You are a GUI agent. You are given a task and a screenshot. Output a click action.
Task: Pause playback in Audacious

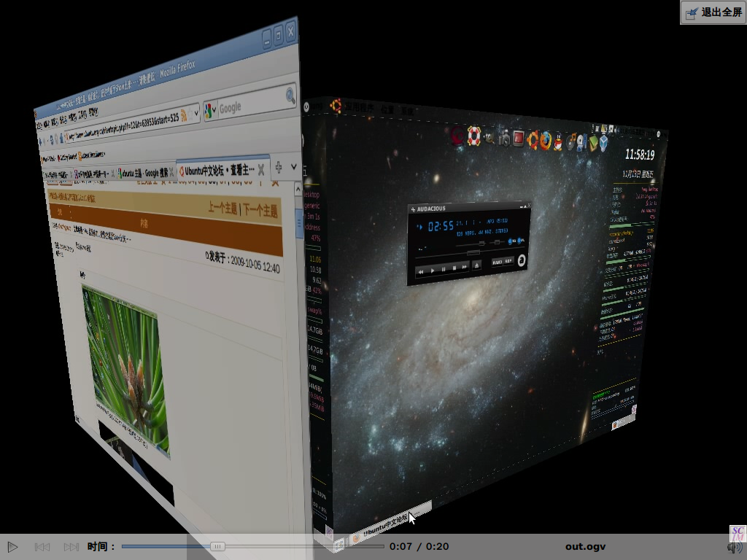point(444,270)
